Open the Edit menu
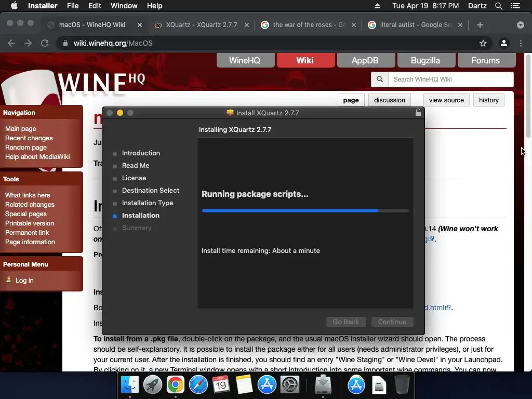The image size is (532, 399). coord(95,6)
